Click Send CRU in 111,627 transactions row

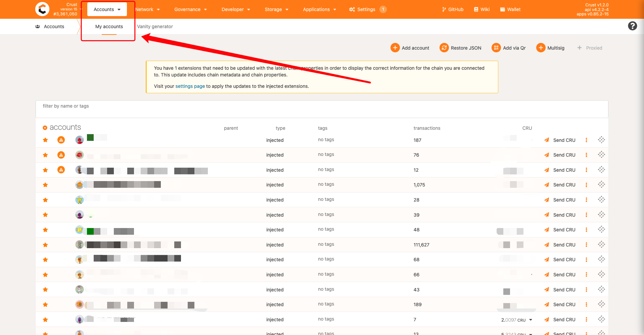[x=560, y=245]
